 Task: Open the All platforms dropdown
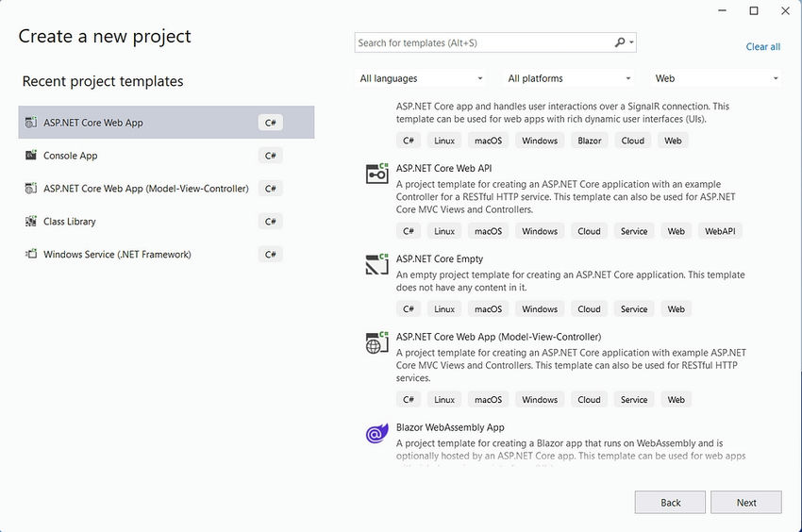[x=568, y=78]
